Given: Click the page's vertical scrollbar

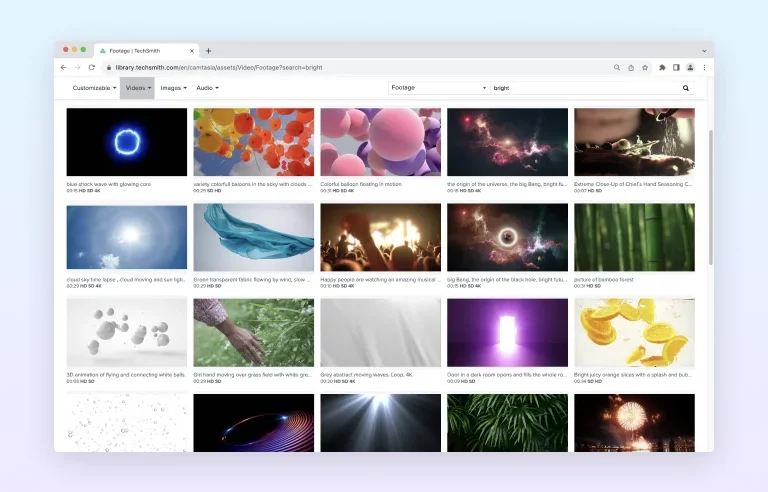Looking at the screenshot, I should click(x=711, y=197).
